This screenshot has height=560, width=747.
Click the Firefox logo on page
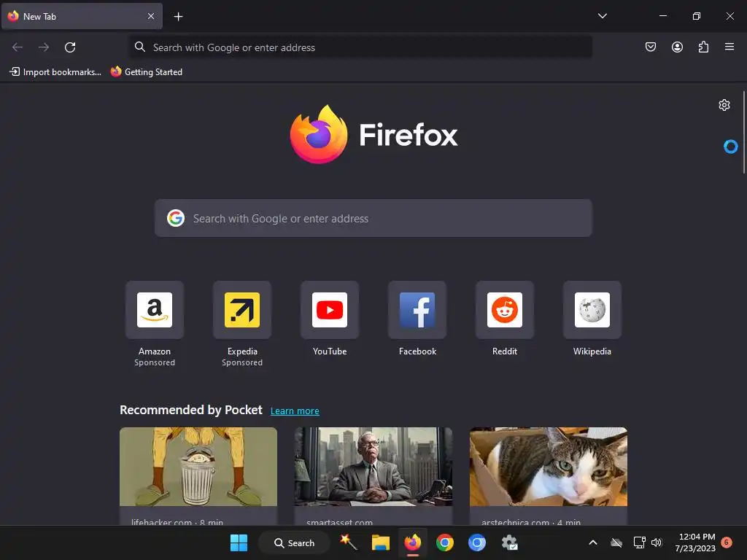point(374,134)
